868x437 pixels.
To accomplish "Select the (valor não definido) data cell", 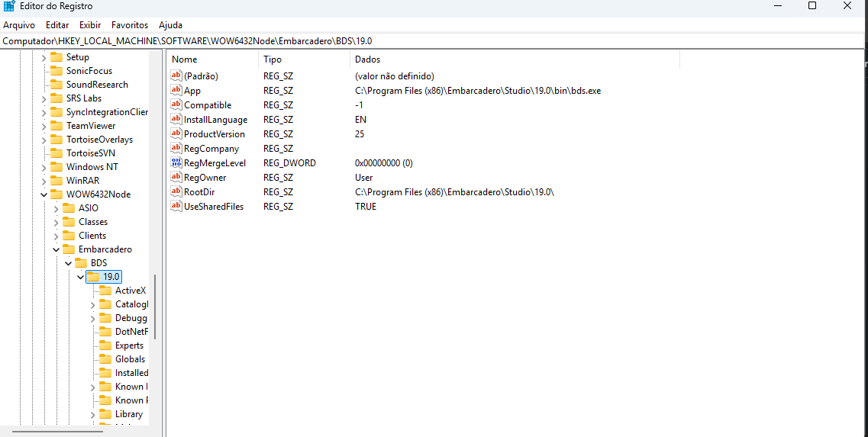I will [394, 76].
